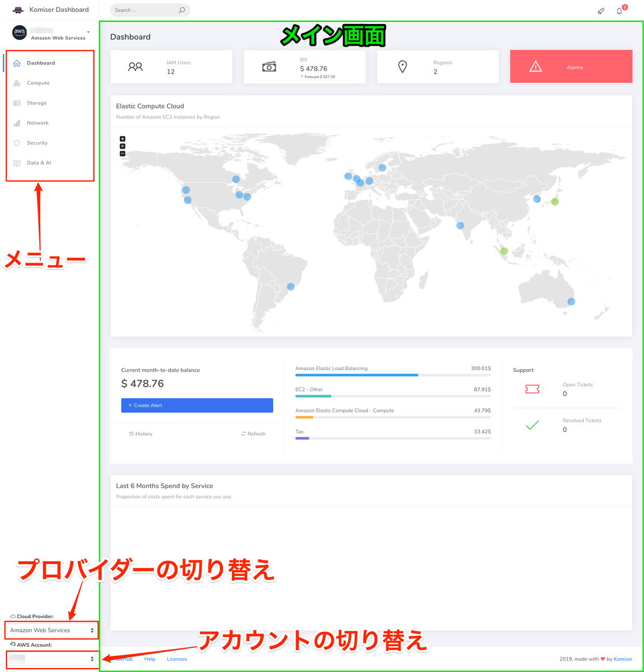Click the IAM Users count 12

click(x=171, y=72)
